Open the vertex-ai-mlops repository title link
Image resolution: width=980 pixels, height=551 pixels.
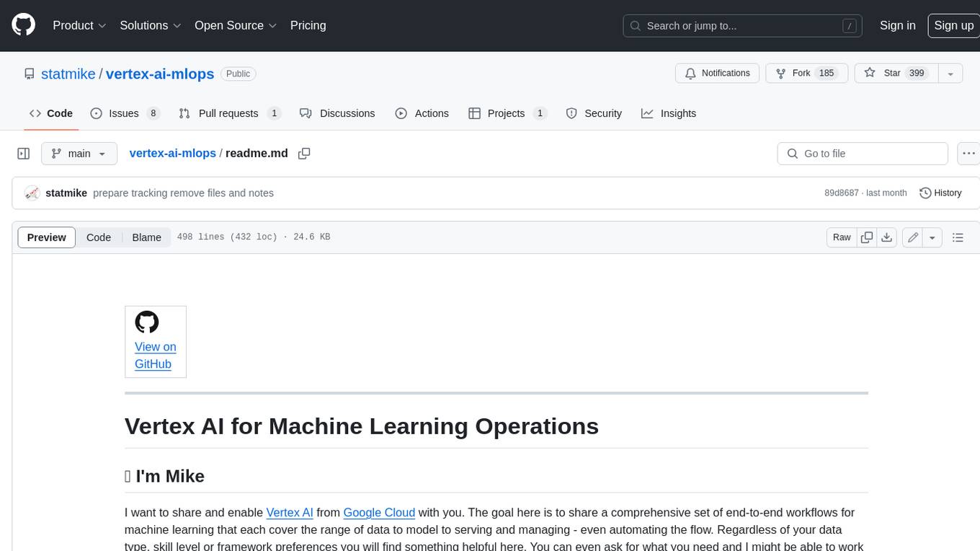tap(160, 74)
